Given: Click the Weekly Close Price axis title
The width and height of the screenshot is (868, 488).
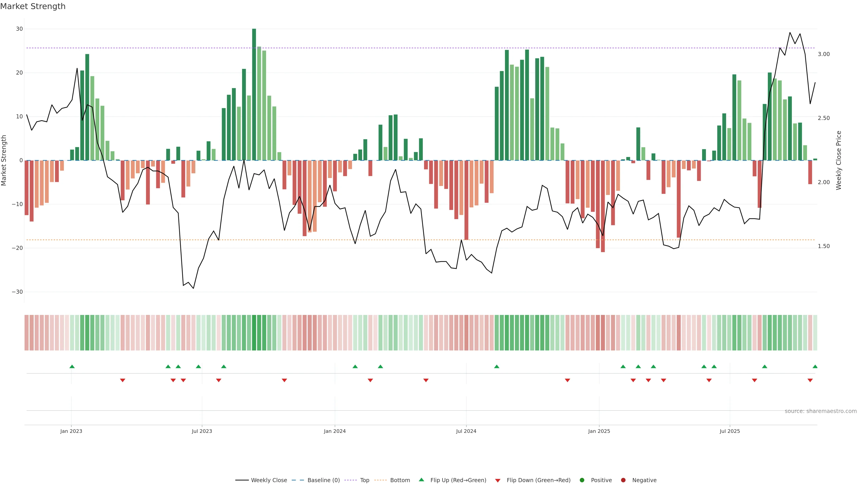Looking at the screenshot, I should 839,160.
